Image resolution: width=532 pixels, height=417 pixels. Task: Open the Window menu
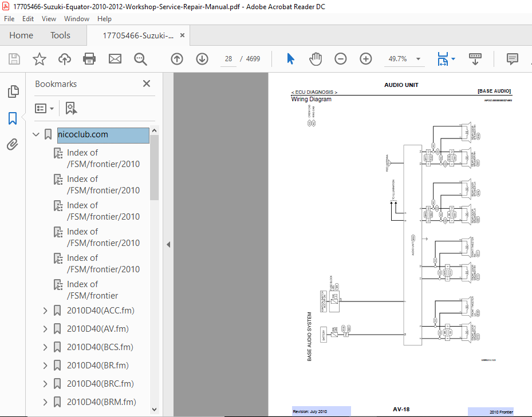pos(77,19)
